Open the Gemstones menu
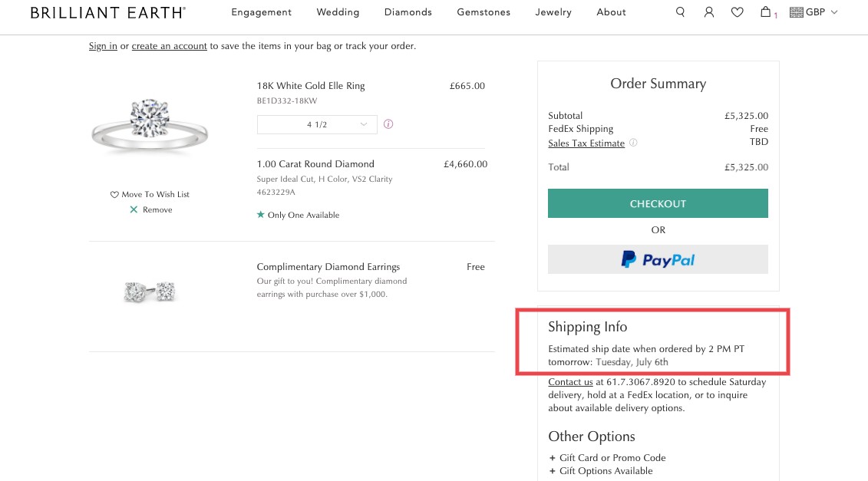868x481 pixels. (483, 12)
